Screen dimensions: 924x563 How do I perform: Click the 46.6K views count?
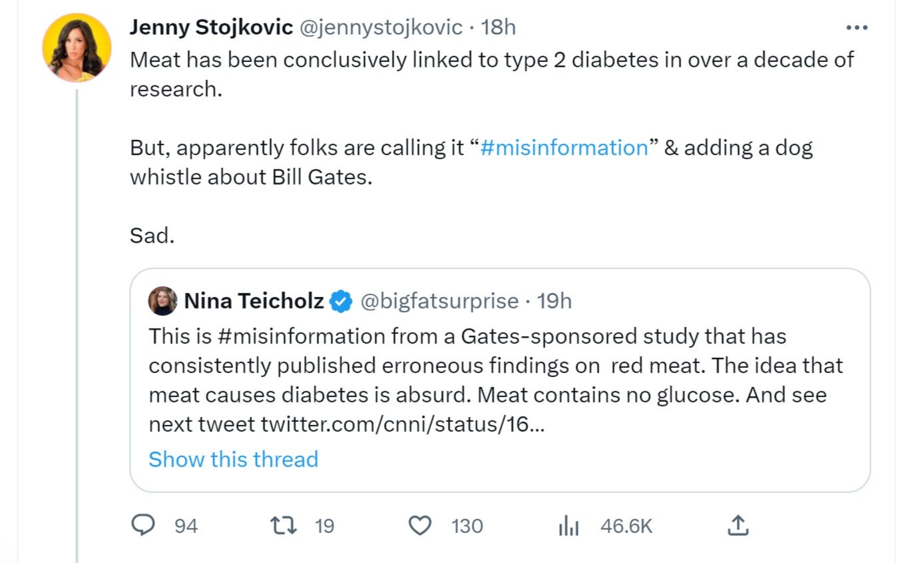click(x=626, y=526)
